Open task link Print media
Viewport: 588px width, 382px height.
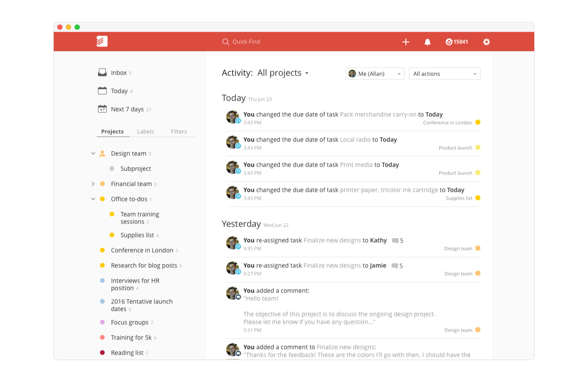click(356, 165)
